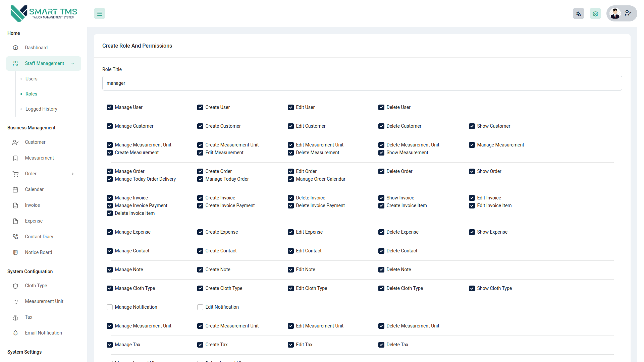Click the profile avatar image
Image resolution: width=644 pixels, height=362 pixels.
point(615,13)
